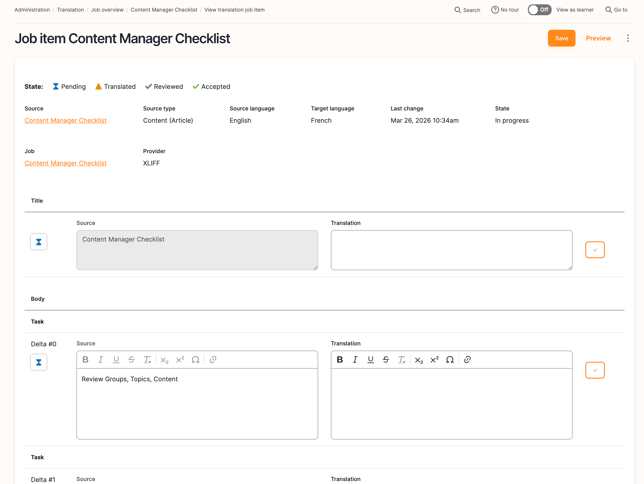644x484 pixels.
Task: Mark Delta #0 translation as translated checkmark
Action: [595, 370]
